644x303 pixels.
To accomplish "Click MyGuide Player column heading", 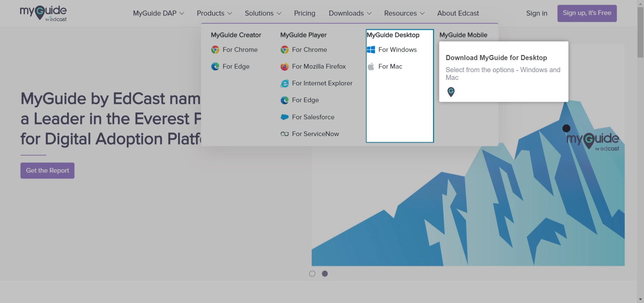I will pos(304,35).
